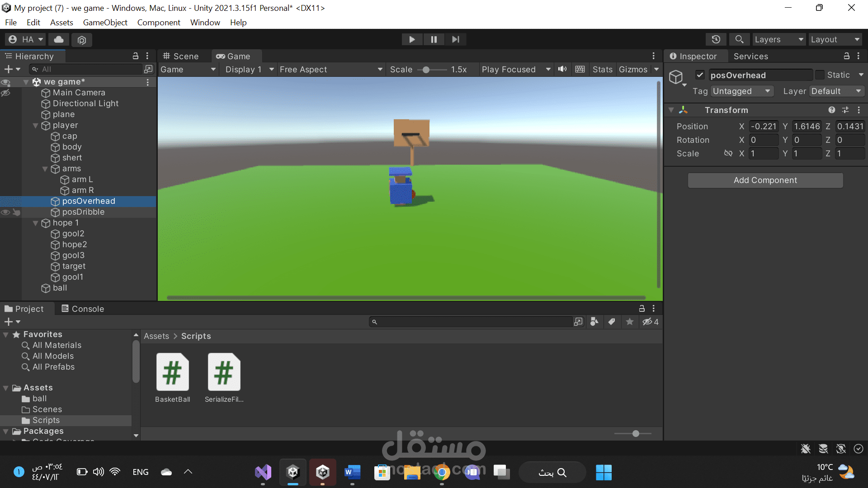Open the Layer Default dropdown

pos(836,91)
